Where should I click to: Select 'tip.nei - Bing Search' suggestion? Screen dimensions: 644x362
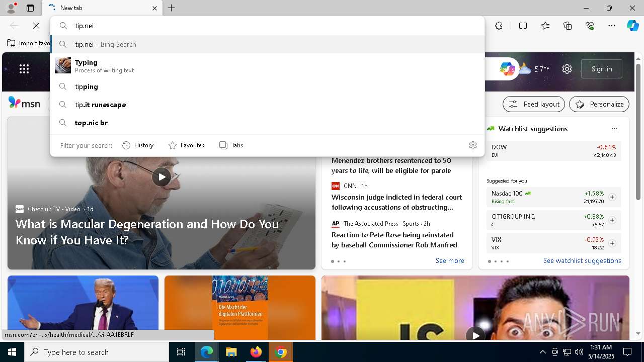(x=267, y=44)
